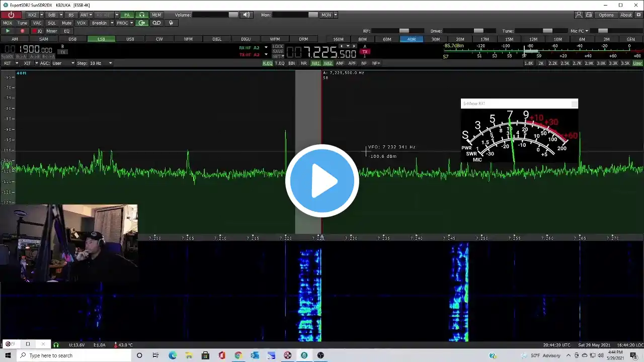Open the Options button
Screen dimensions: 644x362
pos(606,15)
